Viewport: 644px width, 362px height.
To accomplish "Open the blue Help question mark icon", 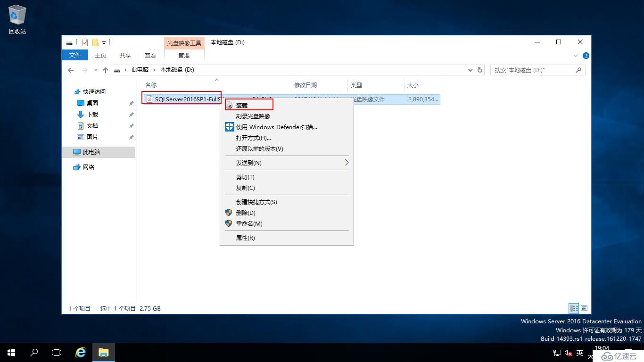I will 586,56.
